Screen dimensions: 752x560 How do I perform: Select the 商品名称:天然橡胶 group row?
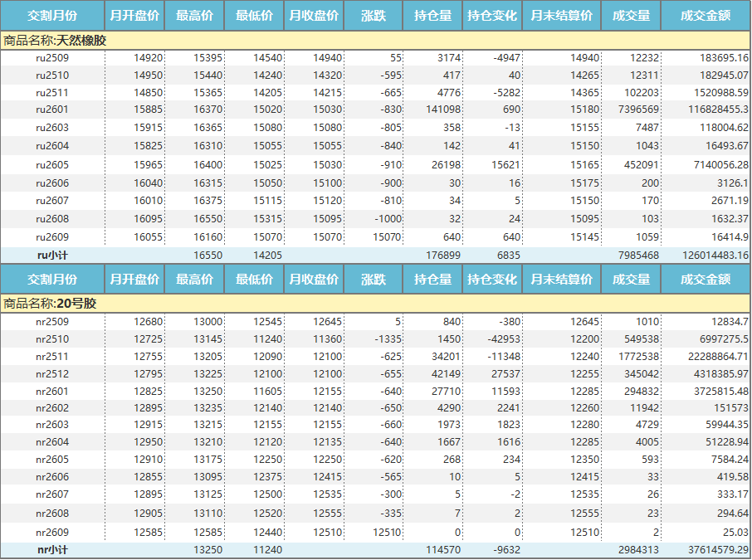pyautogui.click(x=55, y=40)
